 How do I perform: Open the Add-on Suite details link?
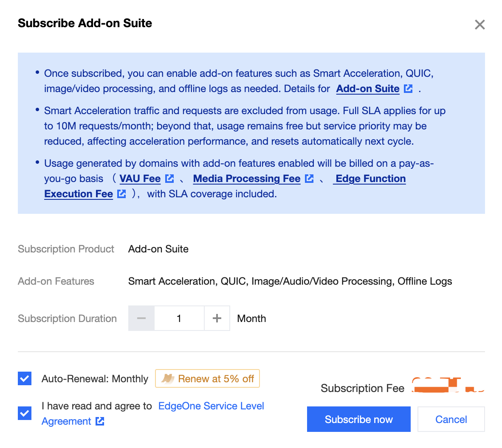tap(367, 89)
